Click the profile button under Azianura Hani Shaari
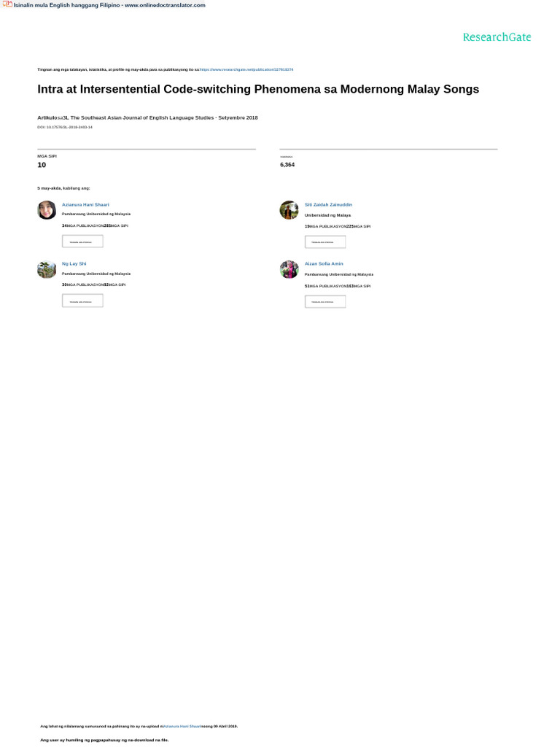 82,241
